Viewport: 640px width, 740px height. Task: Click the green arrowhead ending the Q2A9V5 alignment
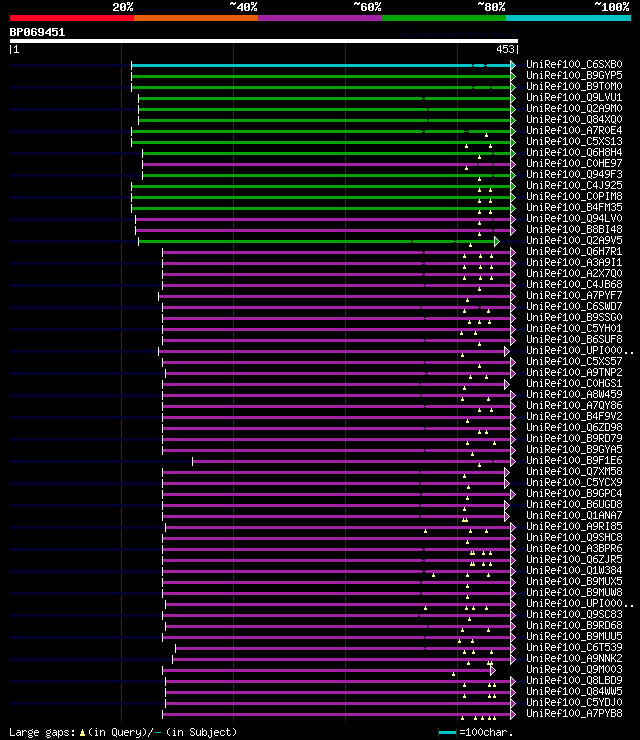point(497,242)
